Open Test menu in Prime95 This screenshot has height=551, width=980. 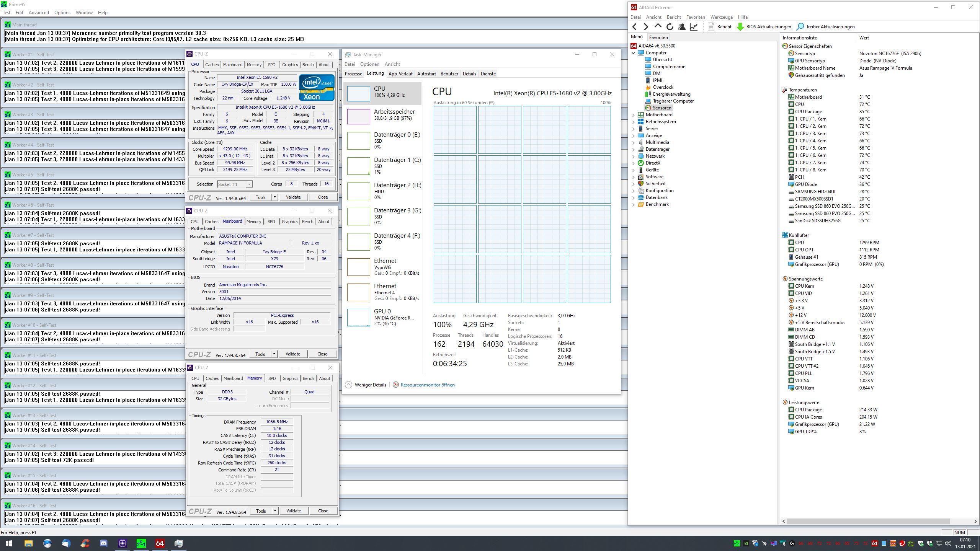(x=7, y=12)
